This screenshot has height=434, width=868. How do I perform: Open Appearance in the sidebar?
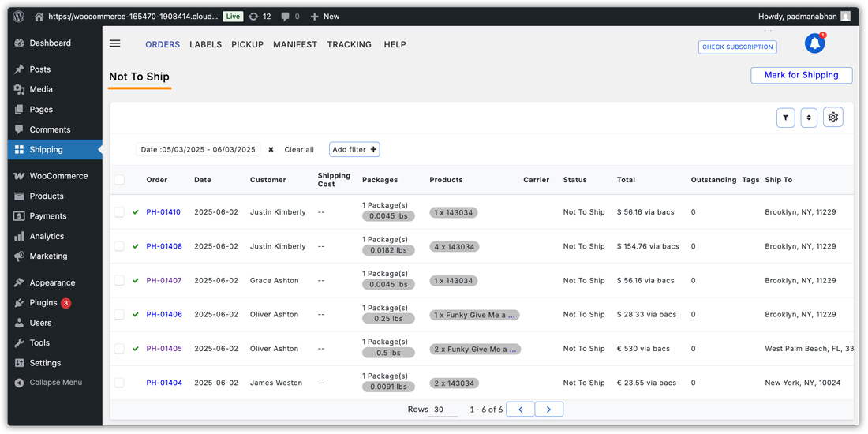pyautogui.click(x=54, y=282)
